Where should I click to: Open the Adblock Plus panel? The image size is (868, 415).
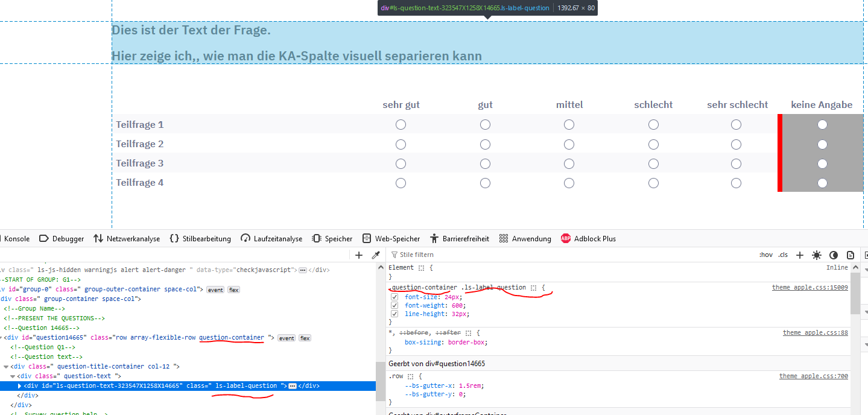tap(588, 239)
